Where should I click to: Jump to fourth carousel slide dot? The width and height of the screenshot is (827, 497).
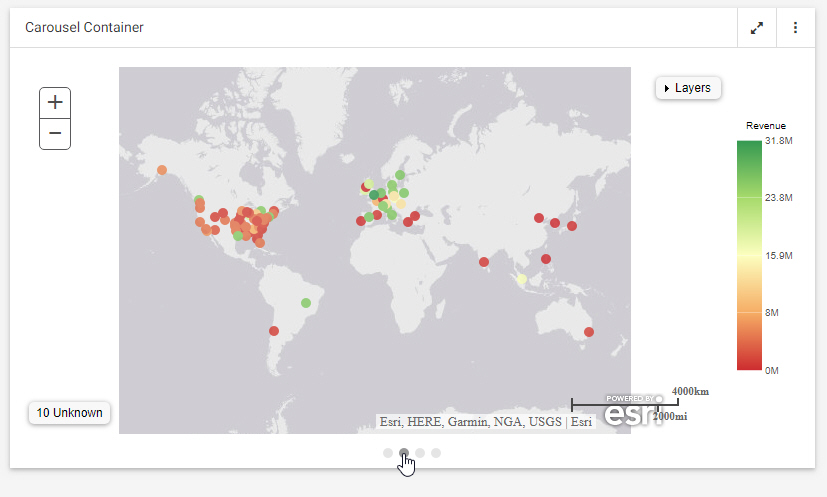click(436, 453)
